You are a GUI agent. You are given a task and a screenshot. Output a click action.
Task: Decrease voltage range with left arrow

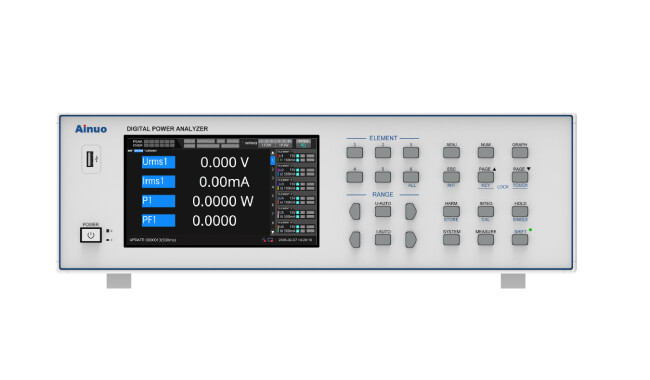point(354,211)
